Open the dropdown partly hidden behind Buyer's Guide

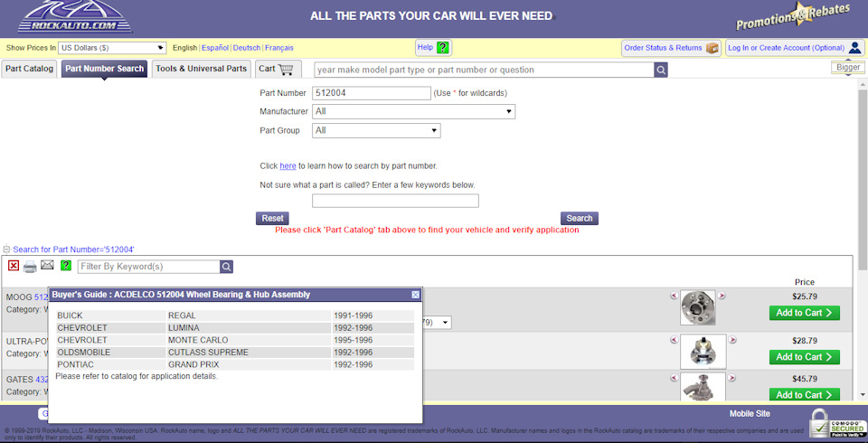click(x=437, y=322)
